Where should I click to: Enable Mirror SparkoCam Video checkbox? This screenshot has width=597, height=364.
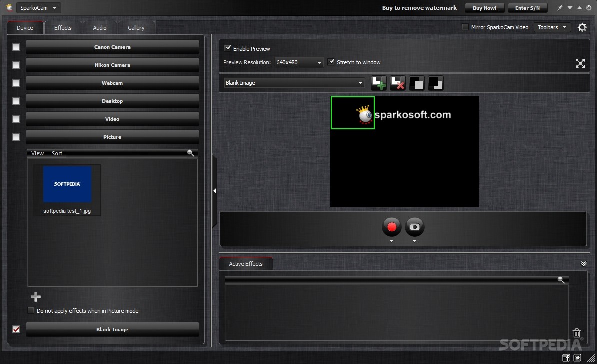point(465,27)
